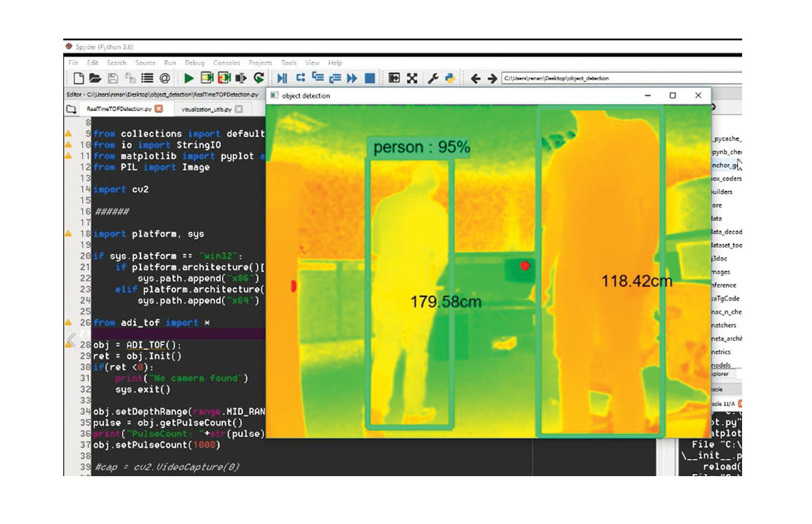Open the PYTHONPATH manager icon
This screenshot has width=812, height=524.
click(x=450, y=78)
